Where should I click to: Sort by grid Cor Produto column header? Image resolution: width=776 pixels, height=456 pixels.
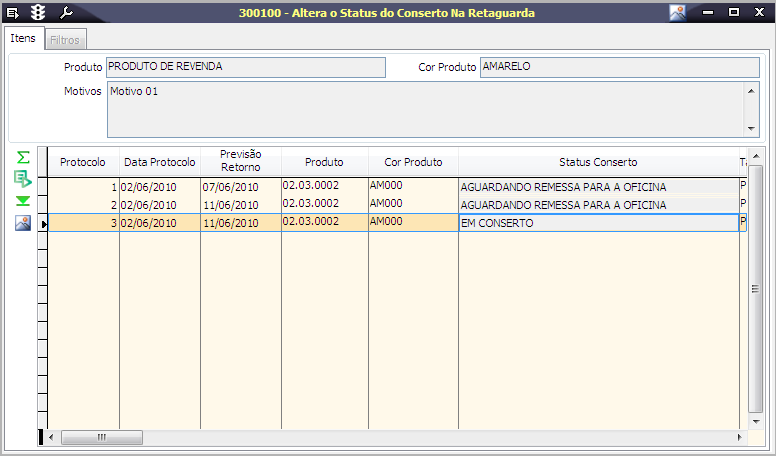(x=413, y=162)
